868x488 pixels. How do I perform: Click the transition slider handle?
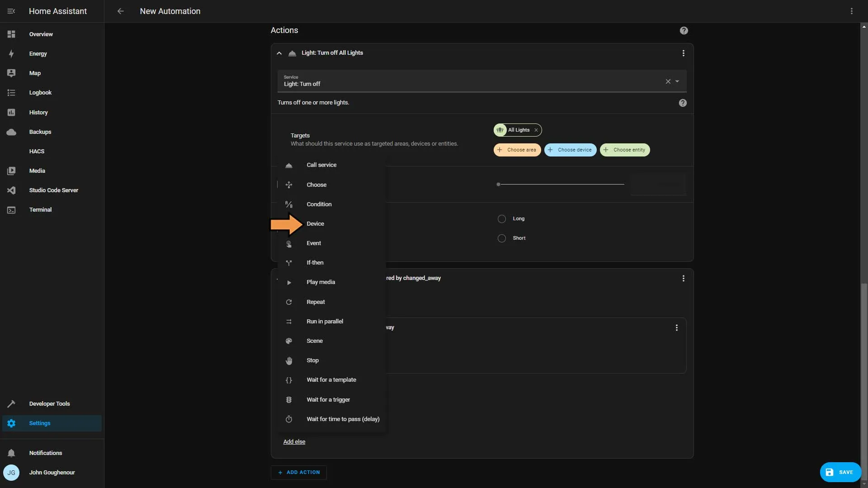pos(498,184)
